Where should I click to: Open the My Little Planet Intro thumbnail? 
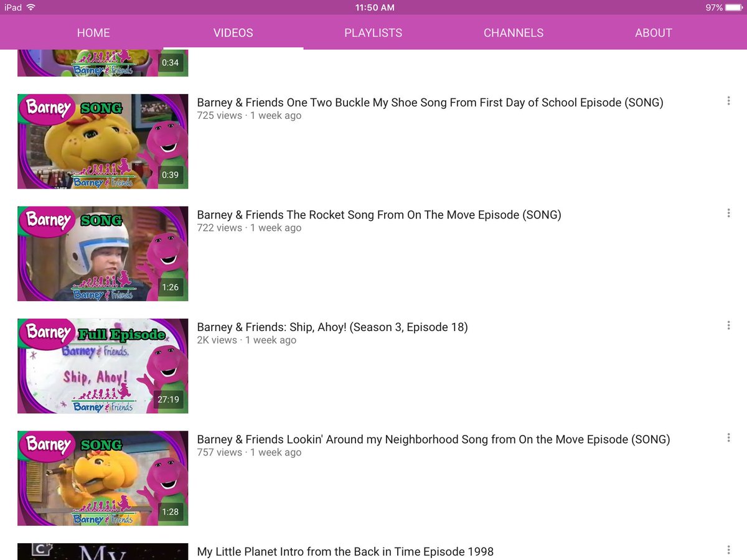pyautogui.click(x=103, y=551)
